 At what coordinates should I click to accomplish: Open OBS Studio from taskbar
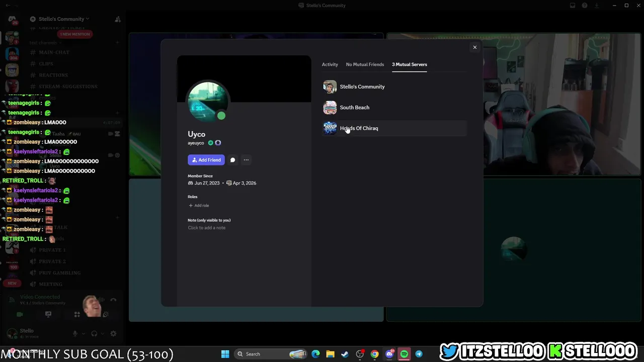[x=360, y=354]
